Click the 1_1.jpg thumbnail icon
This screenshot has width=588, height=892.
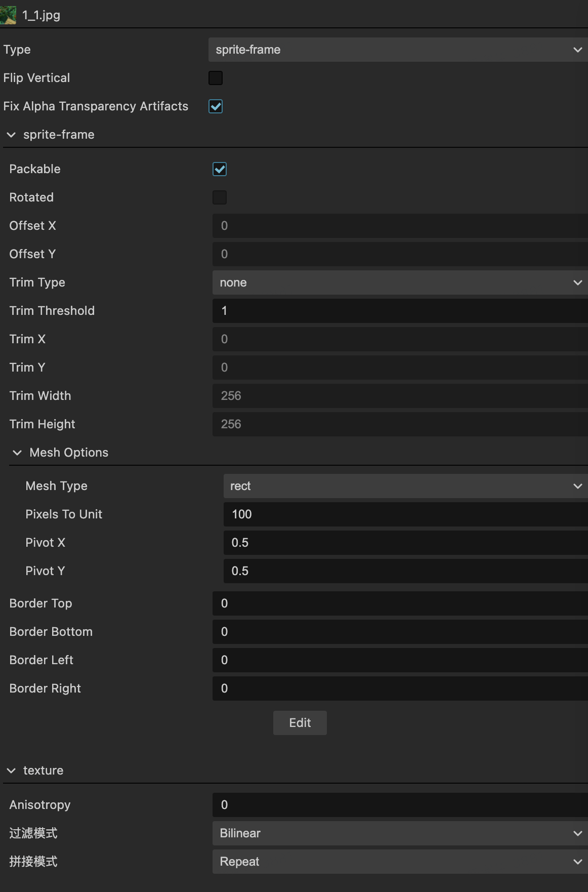pyautogui.click(x=8, y=15)
